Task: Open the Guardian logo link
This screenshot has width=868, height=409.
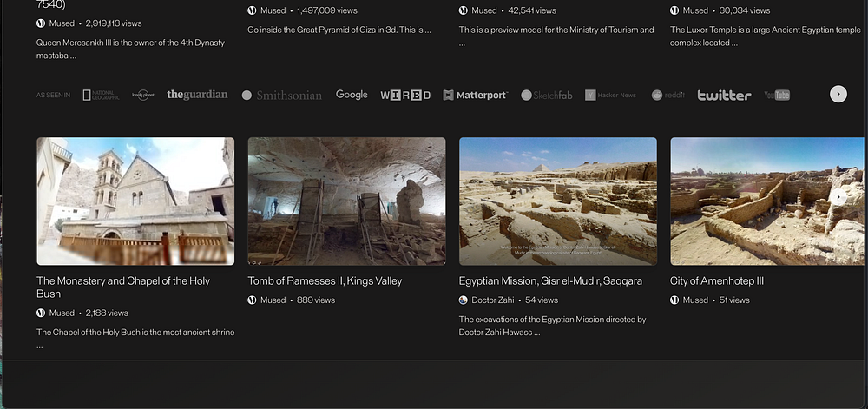Action: coord(197,95)
